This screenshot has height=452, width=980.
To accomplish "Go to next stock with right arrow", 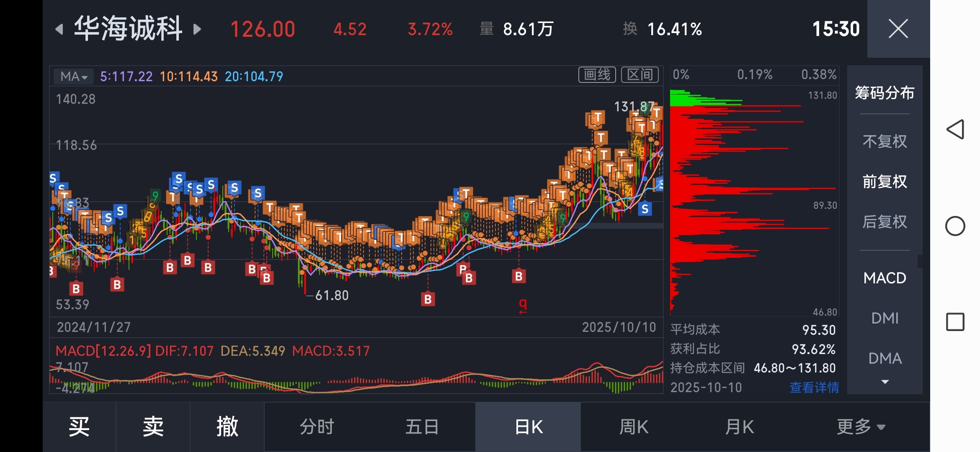I will (x=197, y=29).
